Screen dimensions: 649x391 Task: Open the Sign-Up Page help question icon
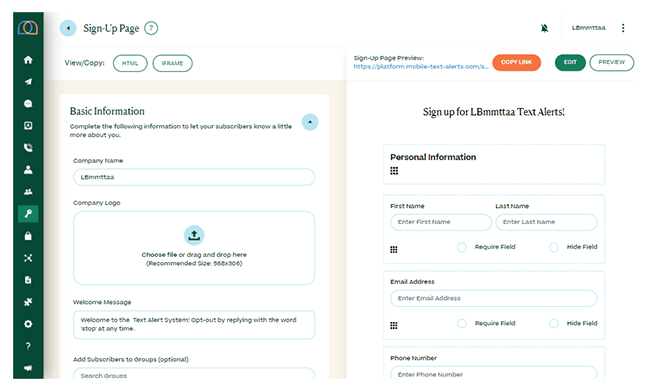point(151,28)
